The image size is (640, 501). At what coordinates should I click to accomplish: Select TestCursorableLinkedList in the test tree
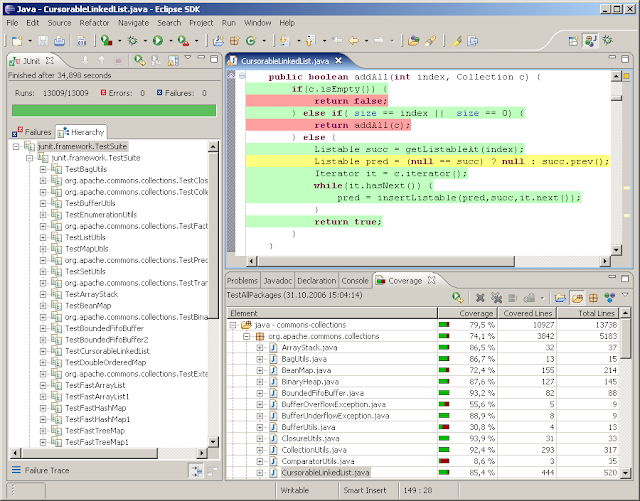pos(107,351)
